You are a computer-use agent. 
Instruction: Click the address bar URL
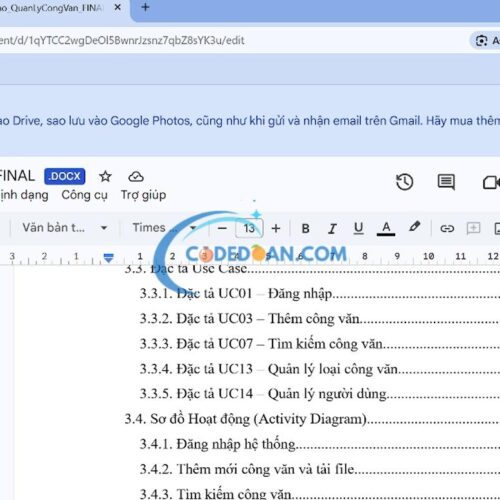tap(122, 41)
